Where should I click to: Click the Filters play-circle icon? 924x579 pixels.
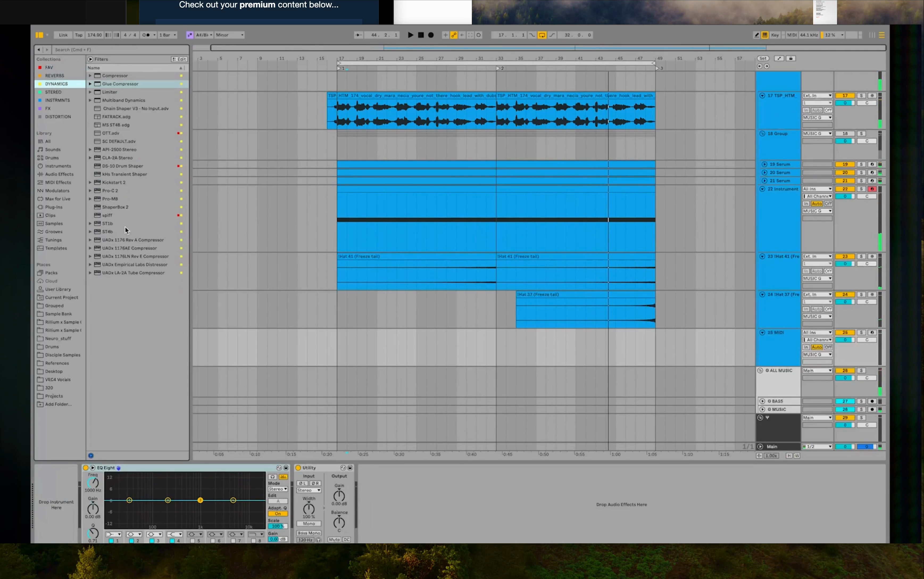point(90,59)
